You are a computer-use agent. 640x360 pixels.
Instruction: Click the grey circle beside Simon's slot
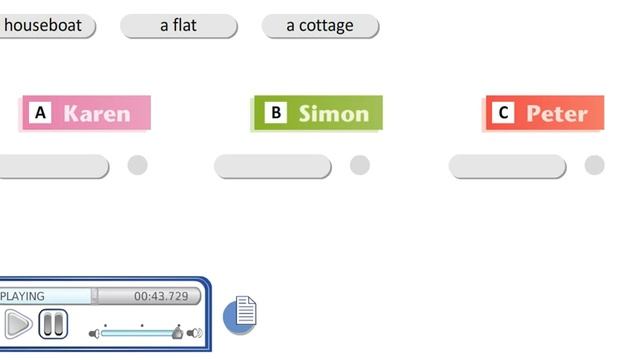pyautogui.click(x=360, y=165)
